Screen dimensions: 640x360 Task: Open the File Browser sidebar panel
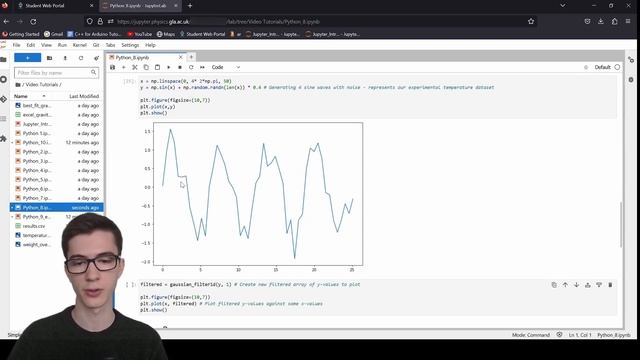(4, 60)
